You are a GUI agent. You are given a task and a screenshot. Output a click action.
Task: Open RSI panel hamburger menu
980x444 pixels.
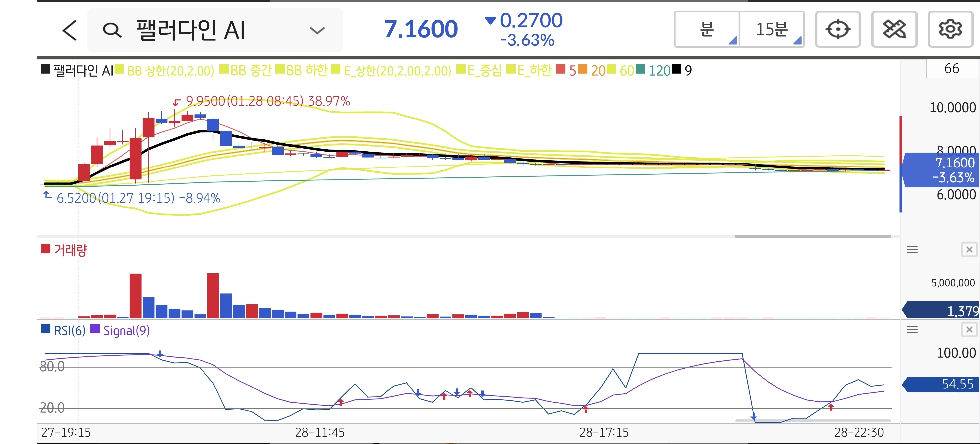[x=912, y=329]
